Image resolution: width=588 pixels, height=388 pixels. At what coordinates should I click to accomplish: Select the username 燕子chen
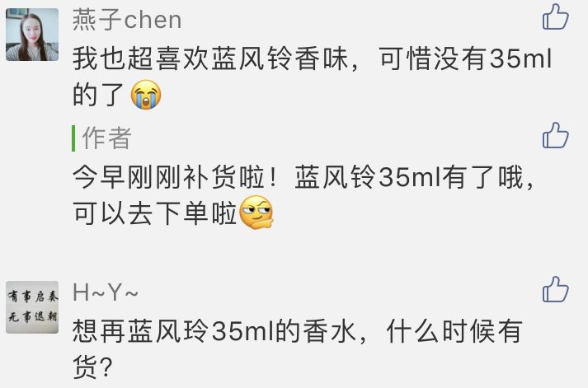[127, 20]
